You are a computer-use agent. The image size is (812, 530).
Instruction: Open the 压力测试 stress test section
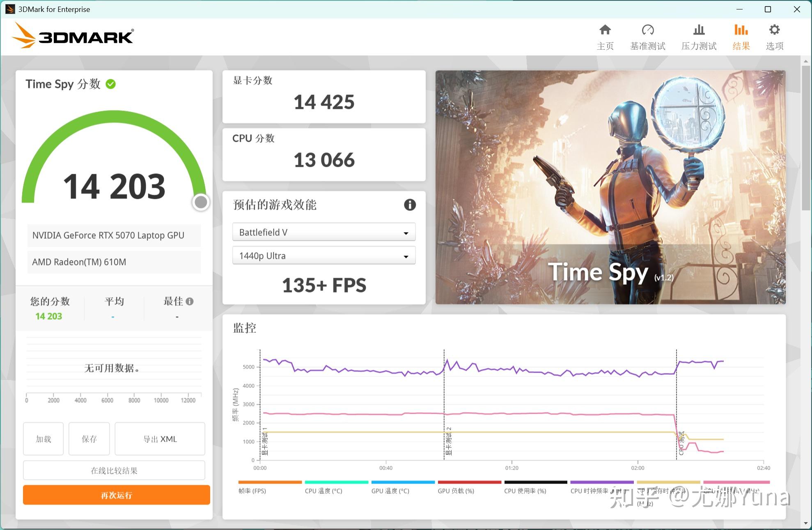pyautogui.click(x=699, y=36)
